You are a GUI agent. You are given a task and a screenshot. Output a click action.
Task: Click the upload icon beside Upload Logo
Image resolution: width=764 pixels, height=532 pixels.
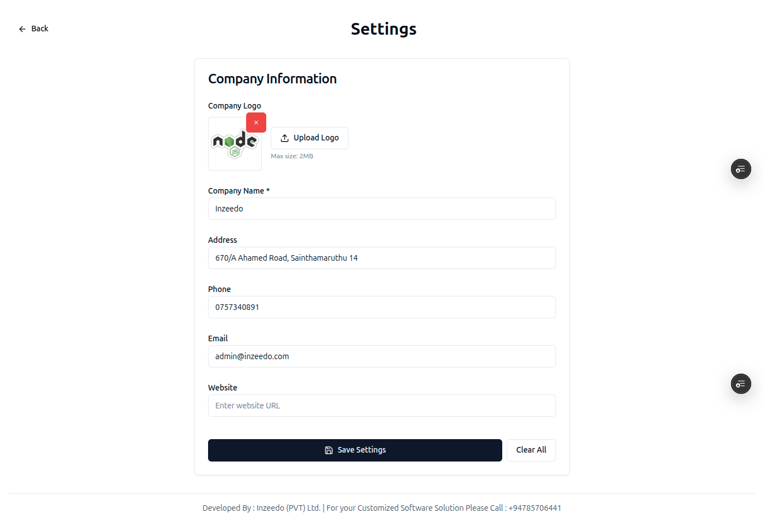(285, 138)
